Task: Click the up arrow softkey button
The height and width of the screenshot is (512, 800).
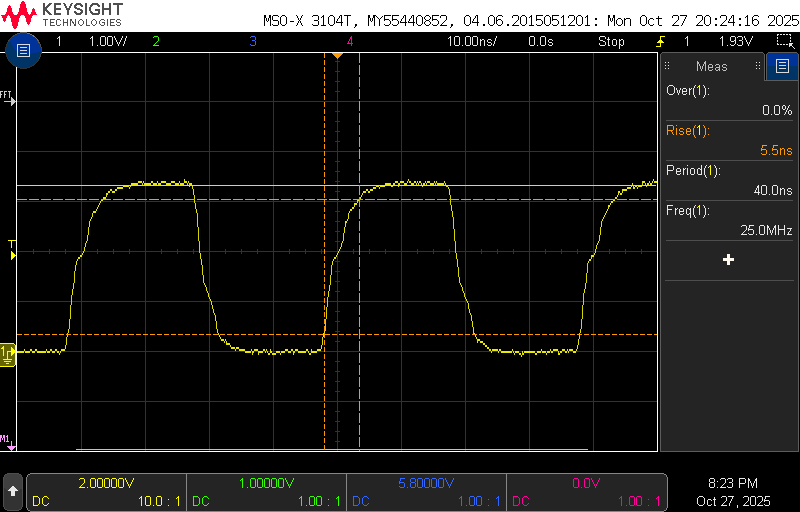Action: point(13,491)
